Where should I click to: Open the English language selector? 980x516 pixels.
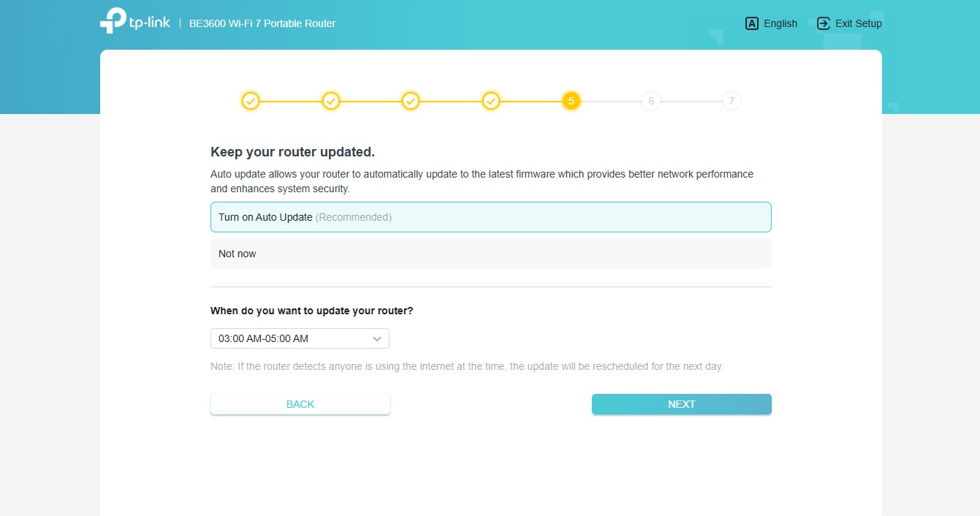pyautogui.click(x=780, y=23)
